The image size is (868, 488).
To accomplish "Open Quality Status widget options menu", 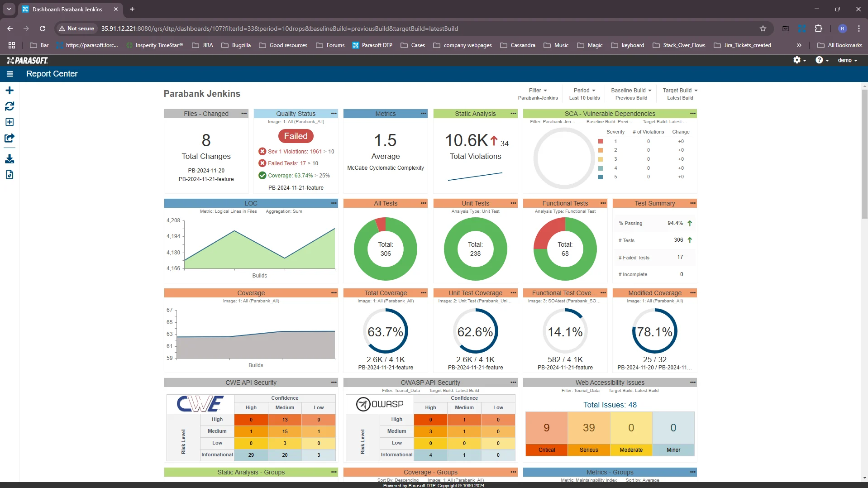I will [x=334, y=114].
